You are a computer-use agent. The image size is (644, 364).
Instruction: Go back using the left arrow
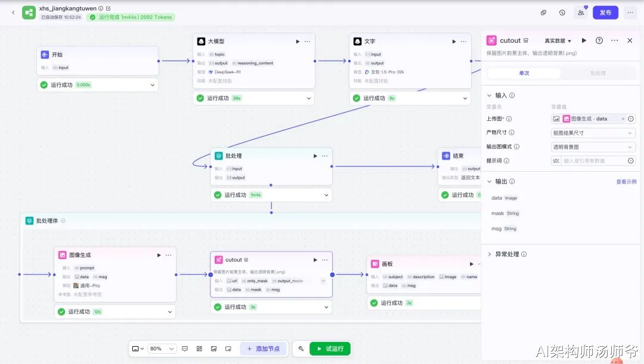click(13, 13)
